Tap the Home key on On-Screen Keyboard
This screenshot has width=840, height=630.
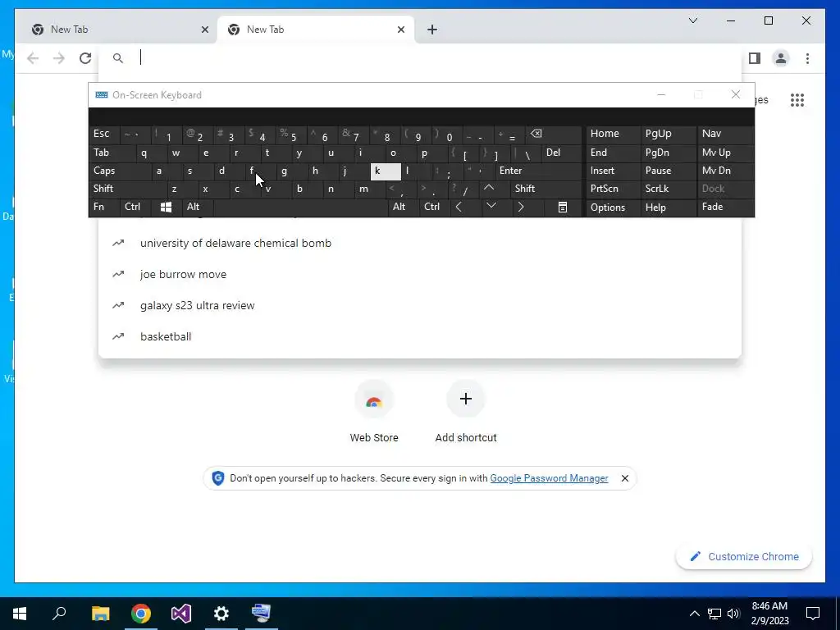(x=613, y=134)
